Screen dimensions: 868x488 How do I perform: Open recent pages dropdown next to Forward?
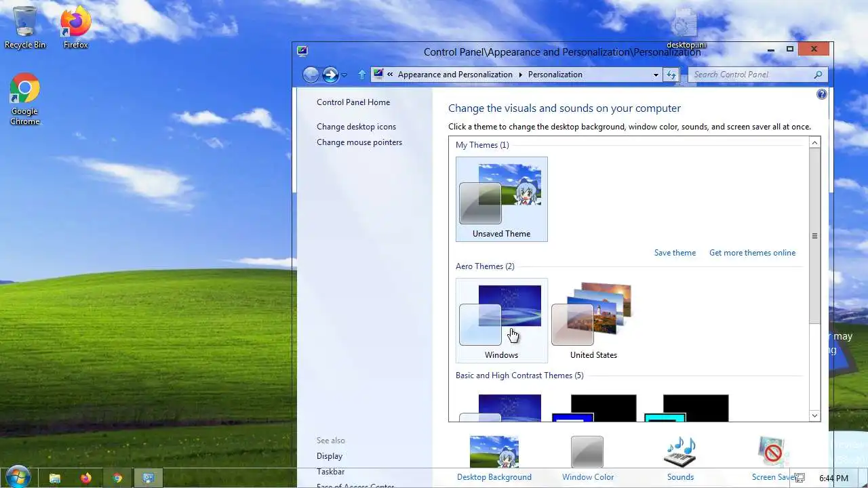tap(344, 75)
